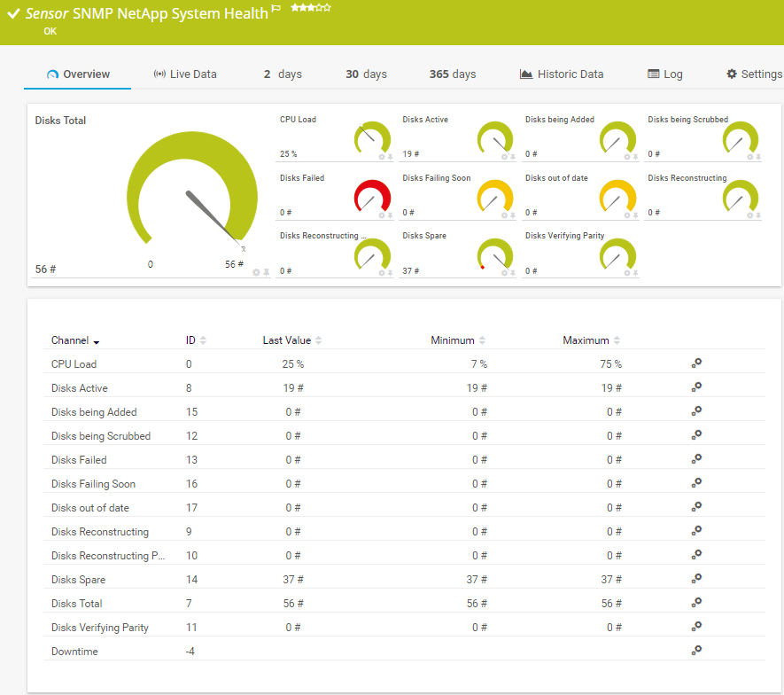The image size is (784, 695).
Task: Pin the Disks being Scrubbed gauge
Action: coord(758,157)
